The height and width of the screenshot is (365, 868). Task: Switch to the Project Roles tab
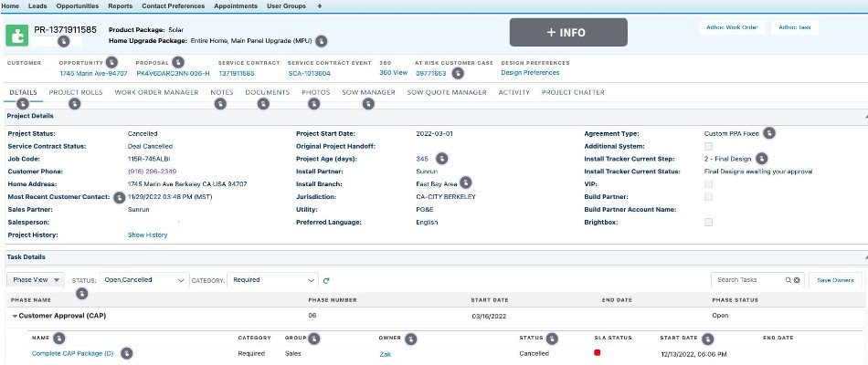tap(76, 92)
